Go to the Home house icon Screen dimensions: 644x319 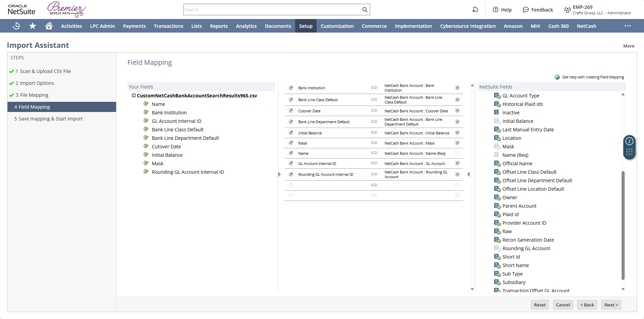click(49, 26)
